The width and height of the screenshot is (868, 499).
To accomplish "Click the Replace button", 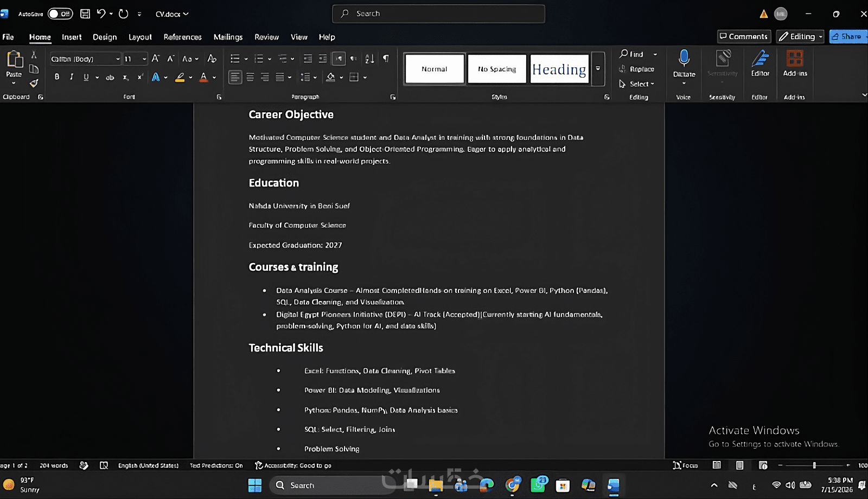I will pyautogui.click(x=637, y=69).
